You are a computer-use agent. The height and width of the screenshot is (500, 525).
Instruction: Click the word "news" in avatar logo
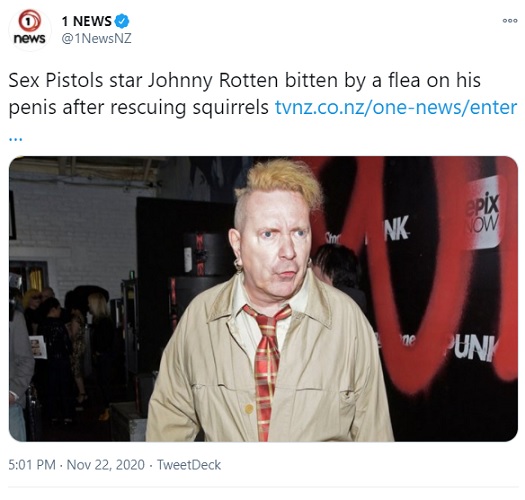[29, 39]
